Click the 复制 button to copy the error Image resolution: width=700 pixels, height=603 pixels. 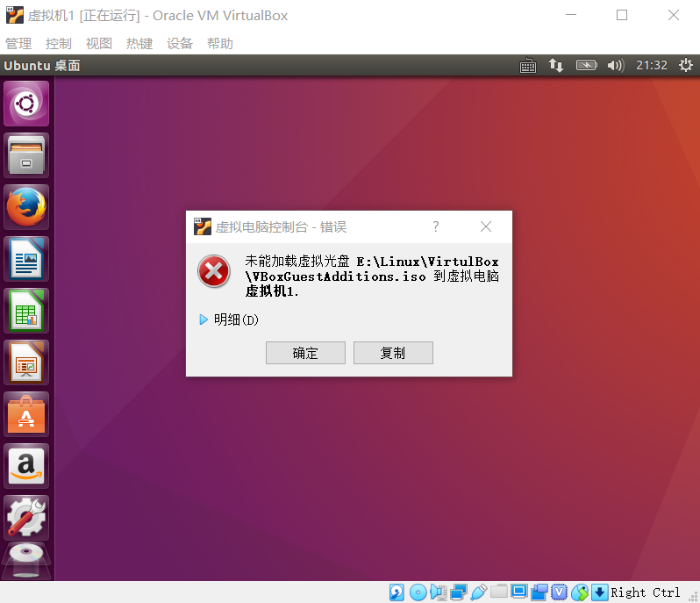[393, 353]
